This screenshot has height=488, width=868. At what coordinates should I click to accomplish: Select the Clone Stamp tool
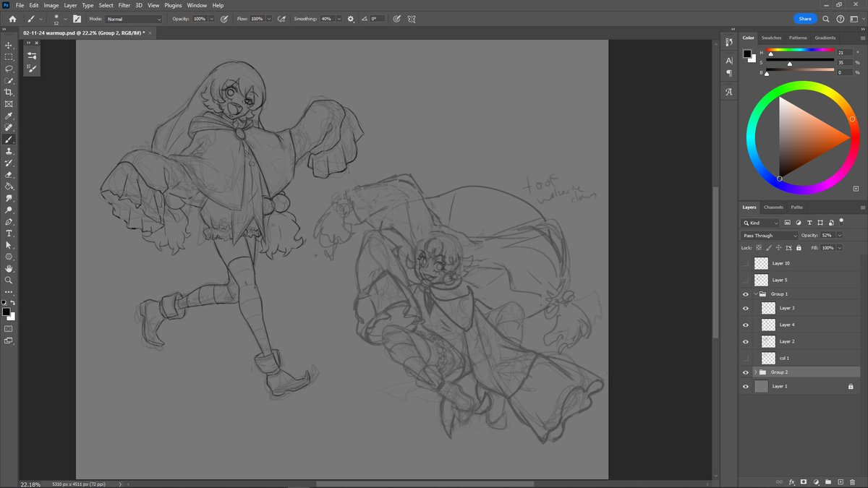tap(9, 151)
